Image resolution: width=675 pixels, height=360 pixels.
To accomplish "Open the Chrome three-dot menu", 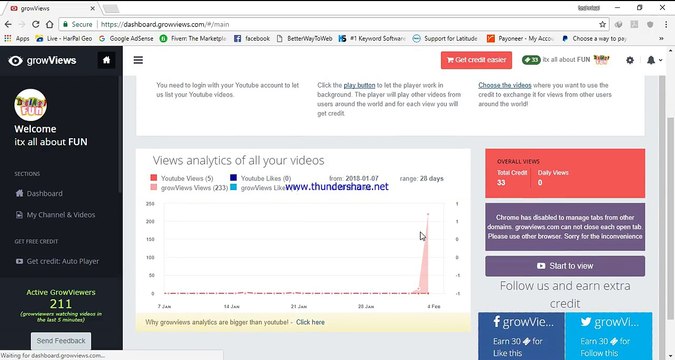I will point(666,25).
